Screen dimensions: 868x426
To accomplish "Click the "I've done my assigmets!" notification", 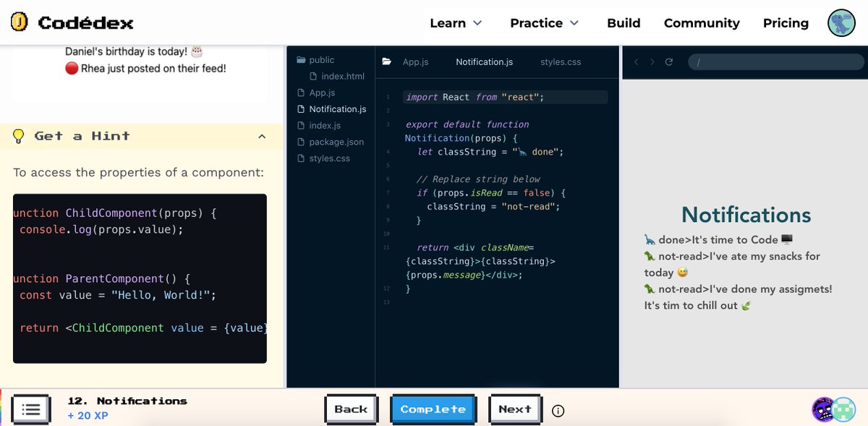I will pyautogui.click(x=738, y=297).
